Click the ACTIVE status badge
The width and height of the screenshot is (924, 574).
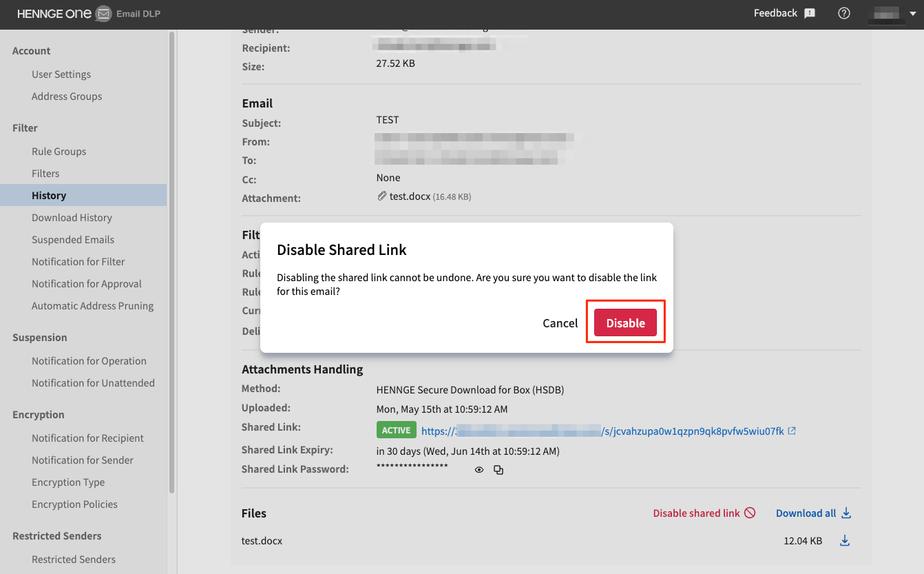coord(397,430)
